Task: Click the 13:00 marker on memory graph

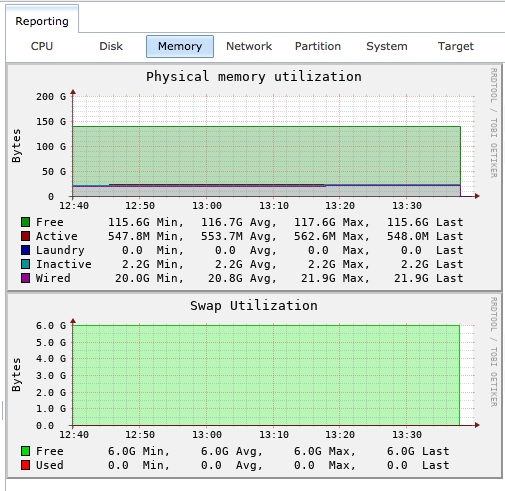Action: pyautogui.click(x=207, y=205)
